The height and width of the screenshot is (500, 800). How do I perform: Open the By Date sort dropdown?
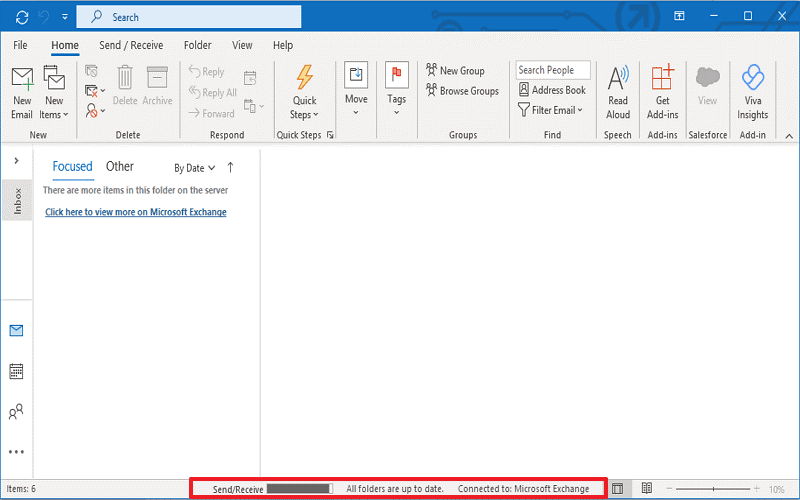click(x=194, y=168)
